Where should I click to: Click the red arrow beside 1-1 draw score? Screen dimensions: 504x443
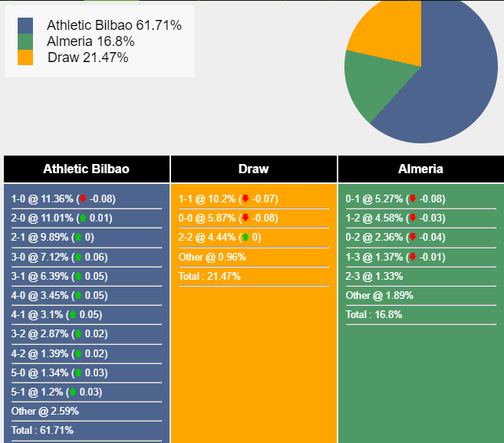(245, 199)
